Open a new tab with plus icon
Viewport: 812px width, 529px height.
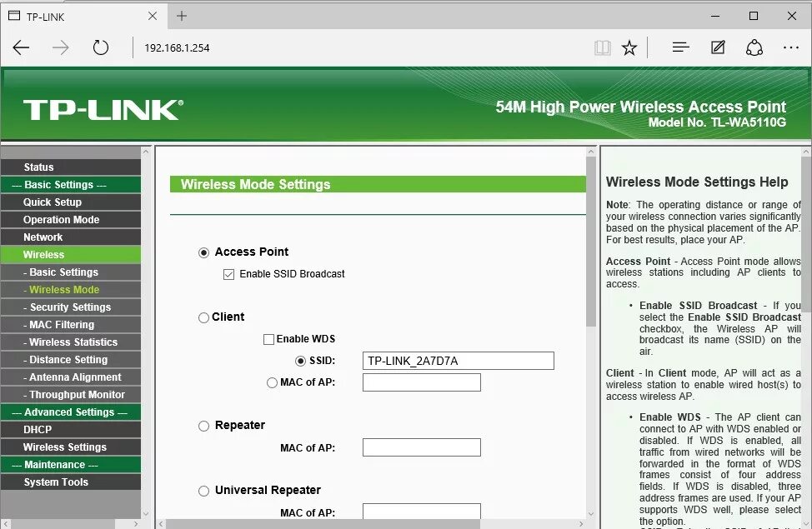tap(181, 16)
